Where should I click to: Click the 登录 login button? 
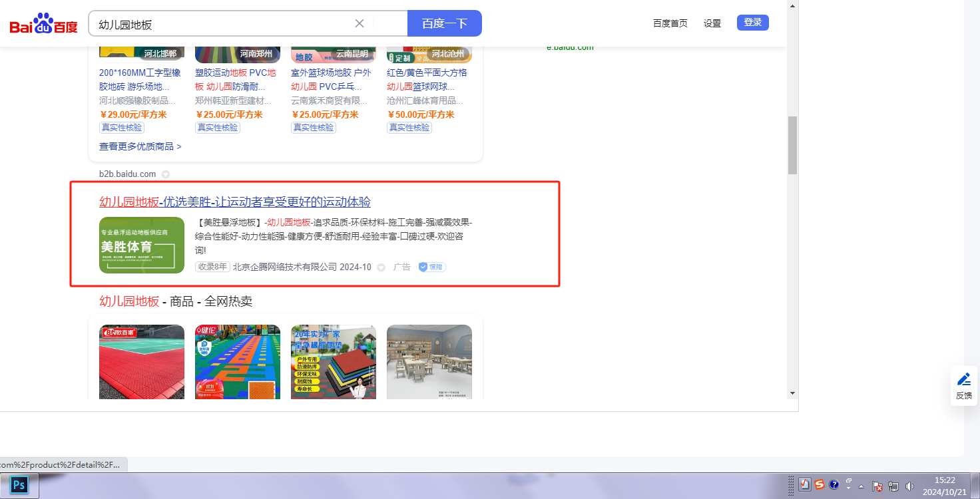click(753, 23)
